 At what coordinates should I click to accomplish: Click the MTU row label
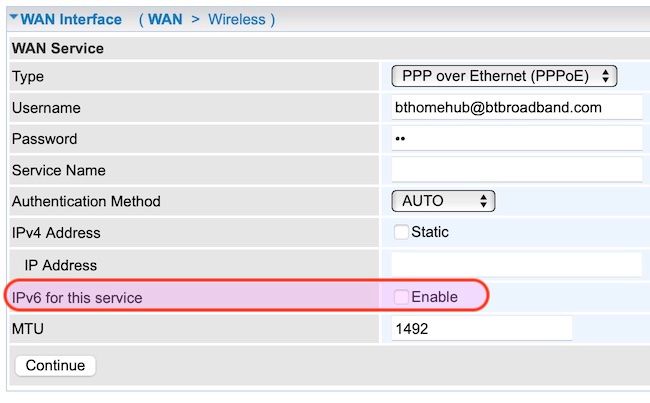[x=27, y=328]
